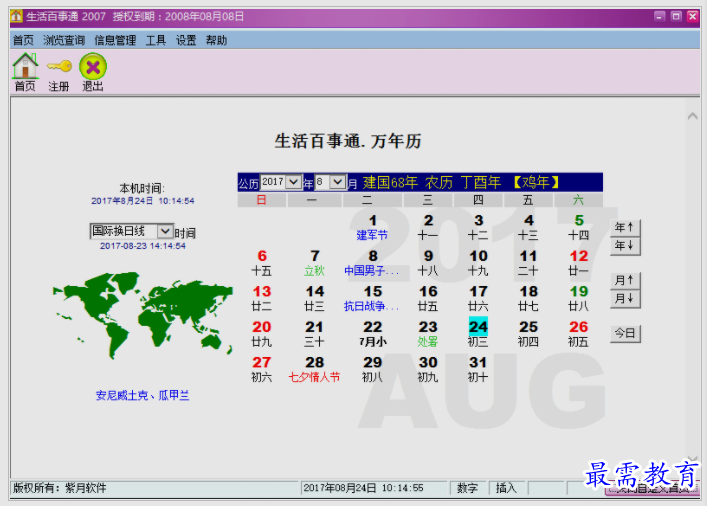Select Sunday date 6 十五
The image size is (707, 506).
pos(262,262)
